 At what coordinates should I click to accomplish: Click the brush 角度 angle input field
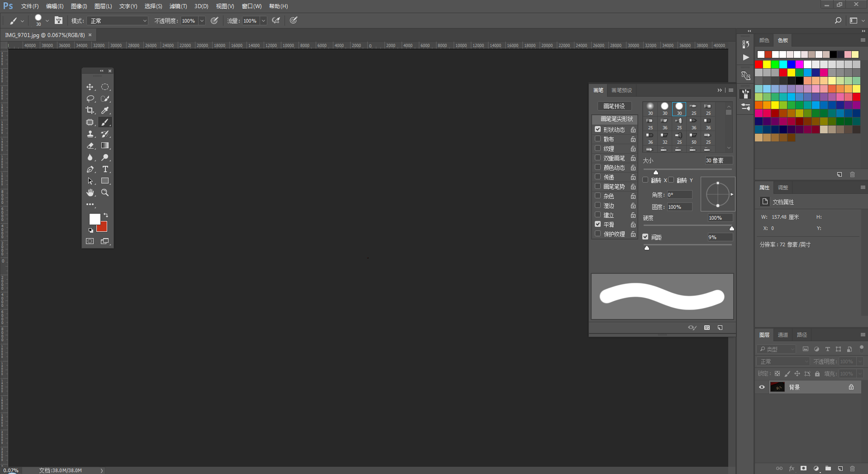pyautogui.click(x=679, y=195)
